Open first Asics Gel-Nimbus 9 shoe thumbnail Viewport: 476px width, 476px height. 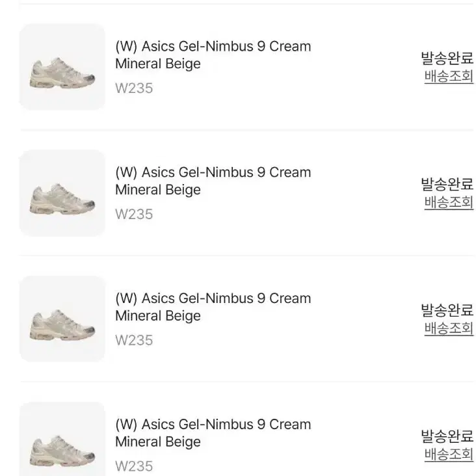coord(62,67)
